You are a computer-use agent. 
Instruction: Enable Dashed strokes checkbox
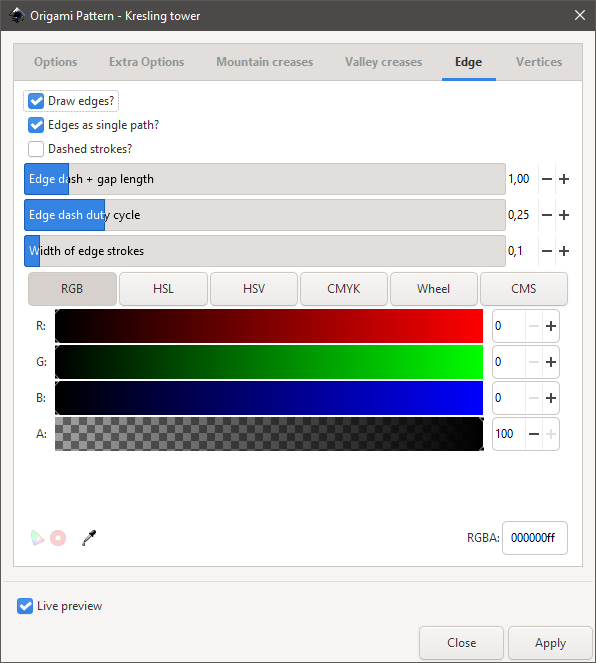pos(36,149)
